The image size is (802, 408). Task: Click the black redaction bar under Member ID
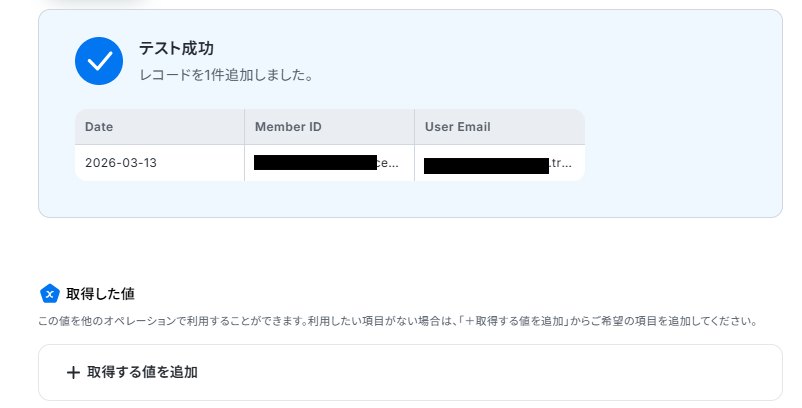[314, 163]
